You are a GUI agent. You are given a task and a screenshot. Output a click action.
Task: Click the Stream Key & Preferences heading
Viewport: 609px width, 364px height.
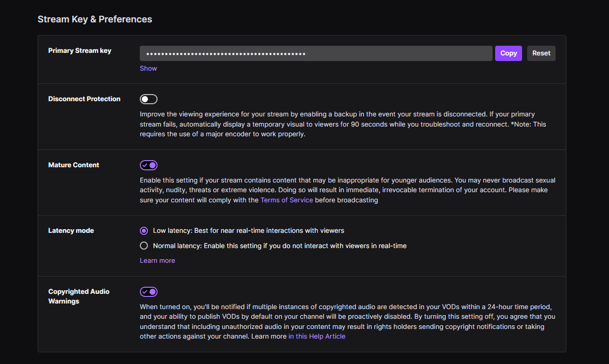(x=95, y=19)
